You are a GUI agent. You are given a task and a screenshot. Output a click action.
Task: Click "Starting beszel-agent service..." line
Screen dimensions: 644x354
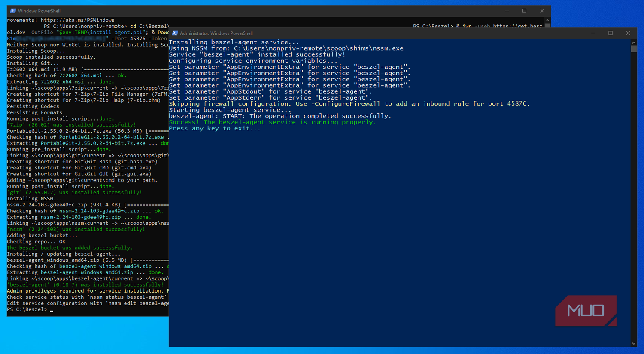[230, 110]
